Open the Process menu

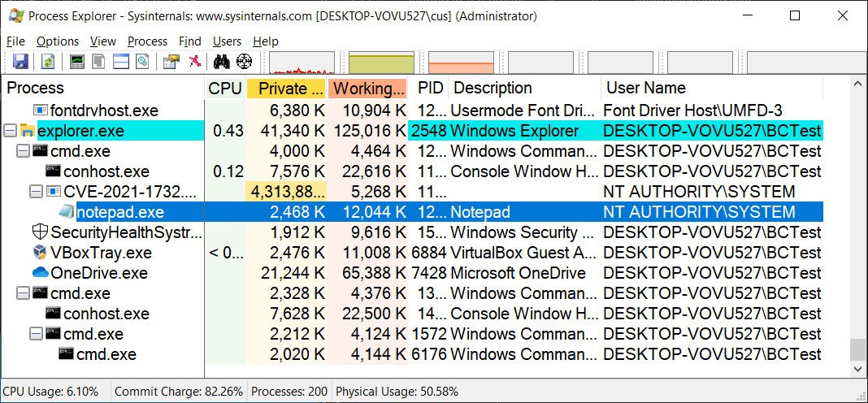(147, 41)
